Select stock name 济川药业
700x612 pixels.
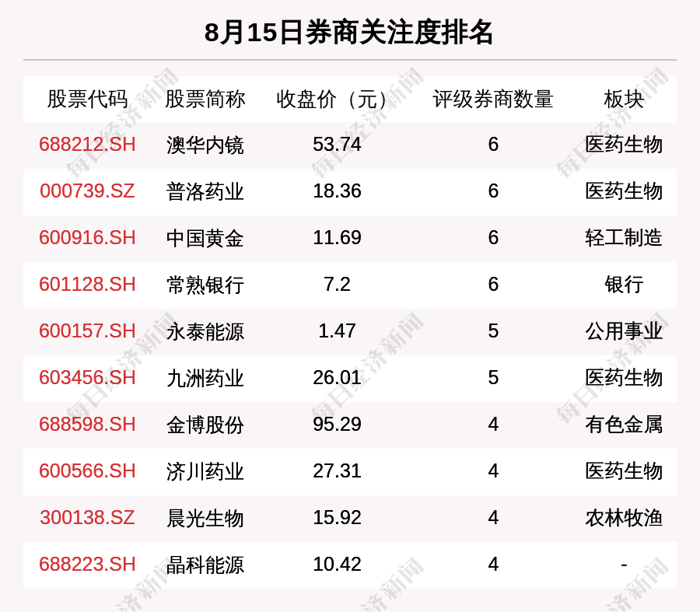[205, 471]
